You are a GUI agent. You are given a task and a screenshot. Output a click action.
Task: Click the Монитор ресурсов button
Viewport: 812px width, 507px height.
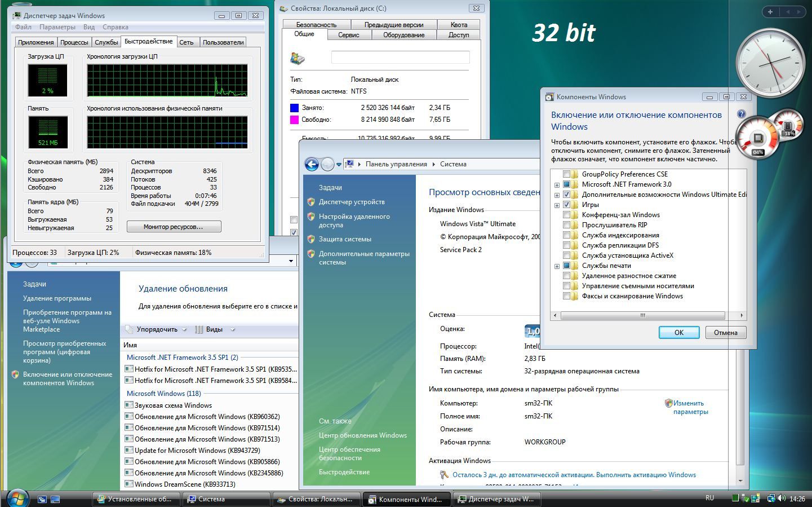pyautogui.click(x=174, y=227)
